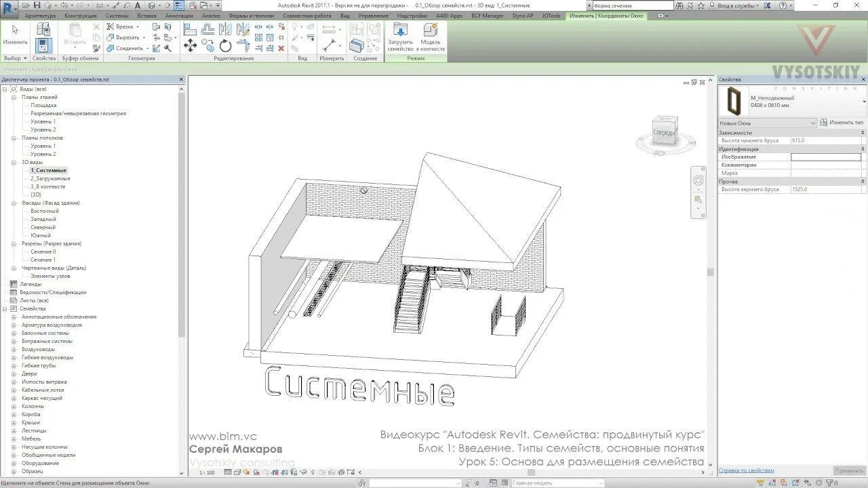Click the search binoculars icon

pos(681,5)
